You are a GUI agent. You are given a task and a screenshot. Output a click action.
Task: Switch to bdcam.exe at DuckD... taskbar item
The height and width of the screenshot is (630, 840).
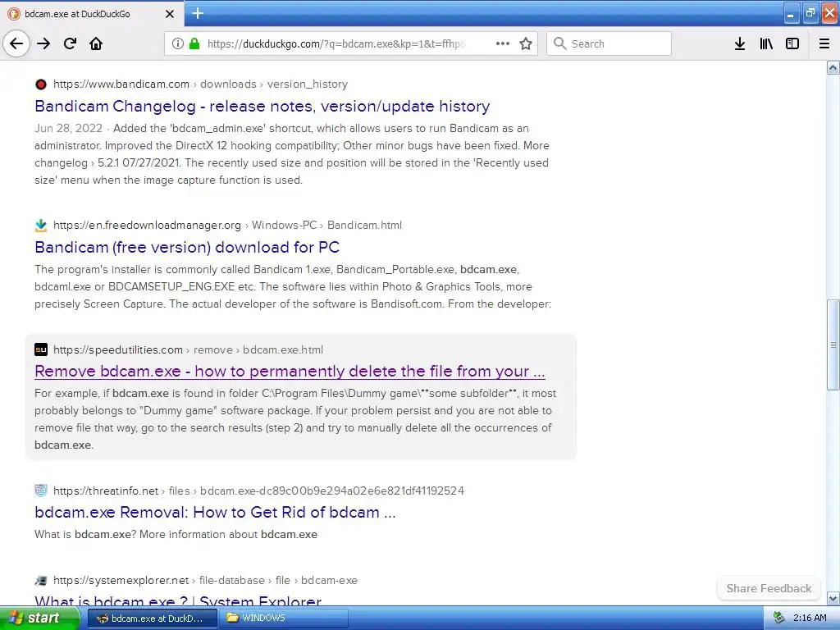click(x=152, y=619)
